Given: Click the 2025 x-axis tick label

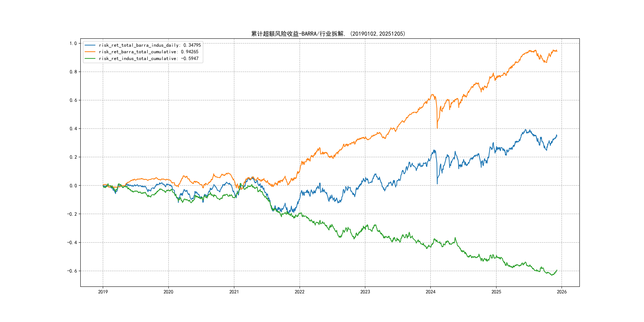Looking at the screenshot, I should tap(496, 292).
